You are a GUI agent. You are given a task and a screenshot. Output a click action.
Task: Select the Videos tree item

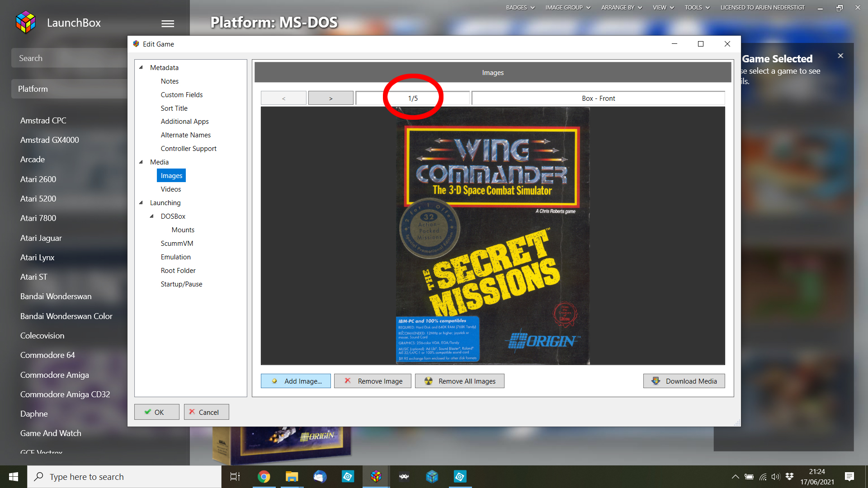pos(171,189)
